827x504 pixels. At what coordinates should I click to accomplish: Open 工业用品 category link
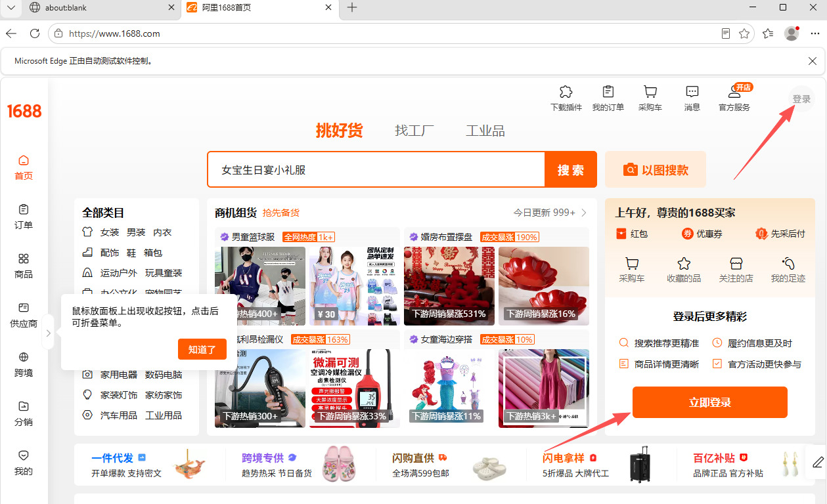(164, 415)
